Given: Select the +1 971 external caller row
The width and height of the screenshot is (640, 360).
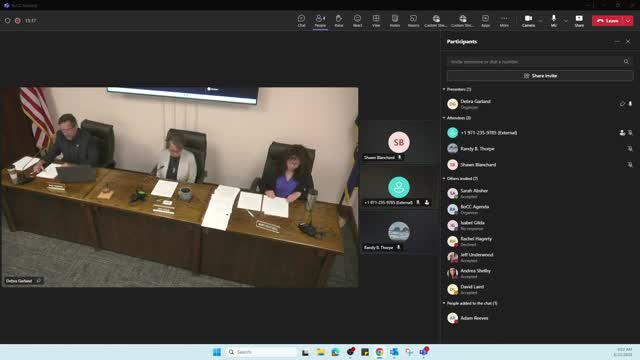Looking at the screenshot, I should (x=540, y=133).
